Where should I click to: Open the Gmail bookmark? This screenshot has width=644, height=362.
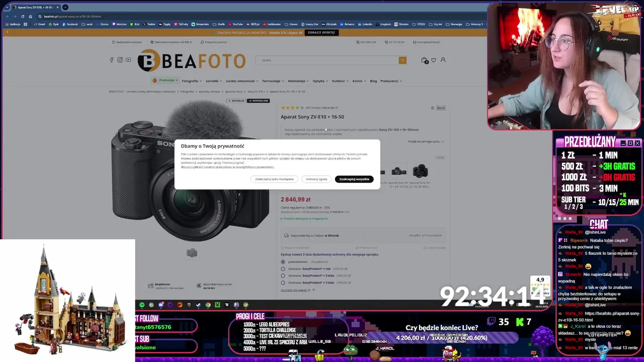pyautogui.click(x=39, y=24)
